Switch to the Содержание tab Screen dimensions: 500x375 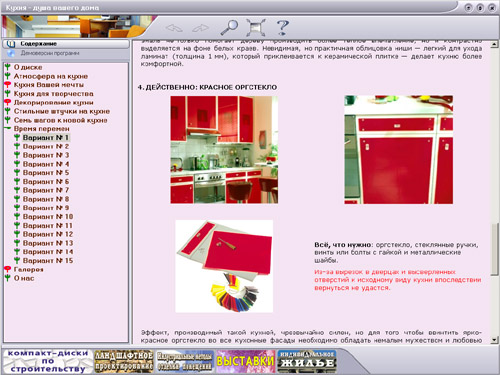(x=66, y=44)
